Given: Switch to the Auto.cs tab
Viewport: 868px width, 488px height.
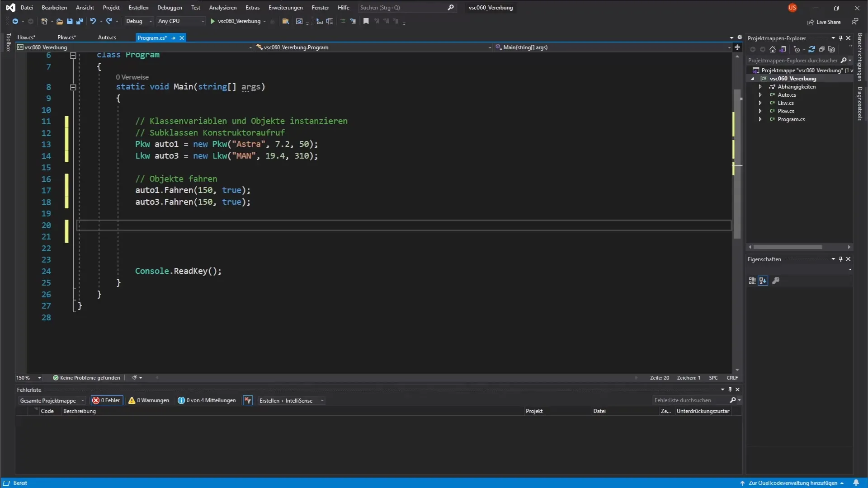Looking at the screenshot, I should point(107,38).
